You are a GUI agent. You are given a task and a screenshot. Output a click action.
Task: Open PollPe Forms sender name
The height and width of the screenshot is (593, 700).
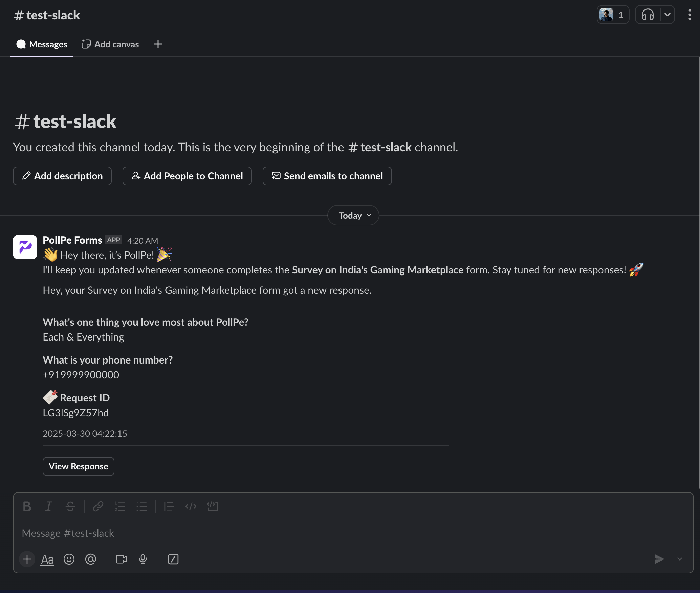click(x=72, y=240)
